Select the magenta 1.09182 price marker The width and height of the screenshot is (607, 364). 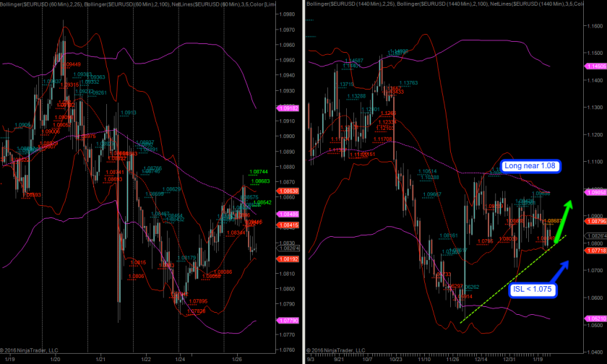[288, 108]
